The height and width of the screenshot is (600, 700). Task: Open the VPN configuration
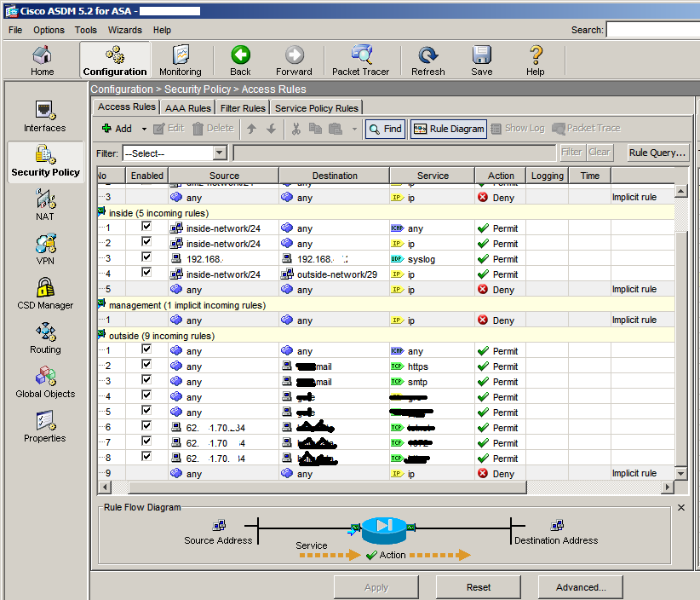point(45,250)
